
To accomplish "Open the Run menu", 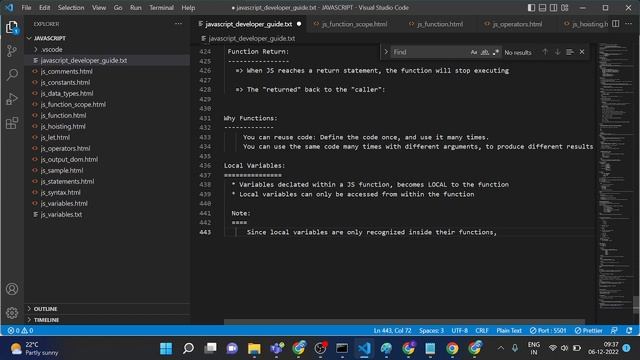I will (136, 8).
